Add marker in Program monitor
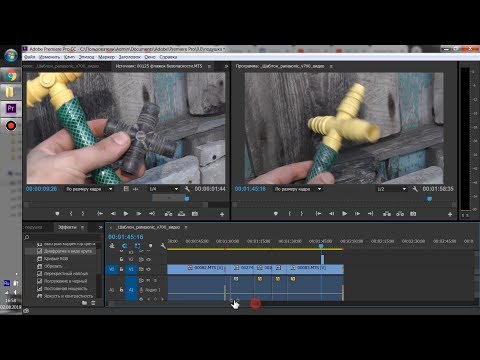Image resolution: width=480 pixels, height=360 pixels. point(276,214)
